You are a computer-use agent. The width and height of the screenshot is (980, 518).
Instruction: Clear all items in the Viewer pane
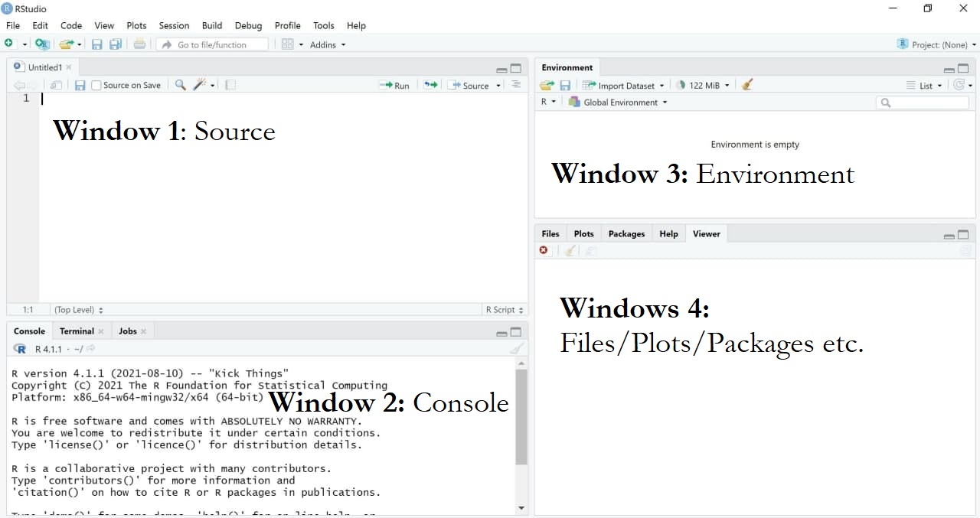pyautogui.click(x=570, y=250)
